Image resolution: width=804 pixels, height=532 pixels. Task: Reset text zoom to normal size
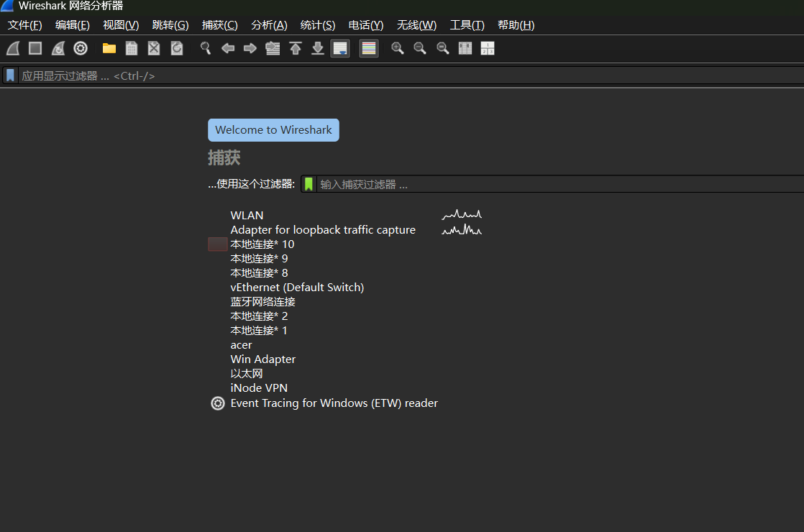(442, 48)
